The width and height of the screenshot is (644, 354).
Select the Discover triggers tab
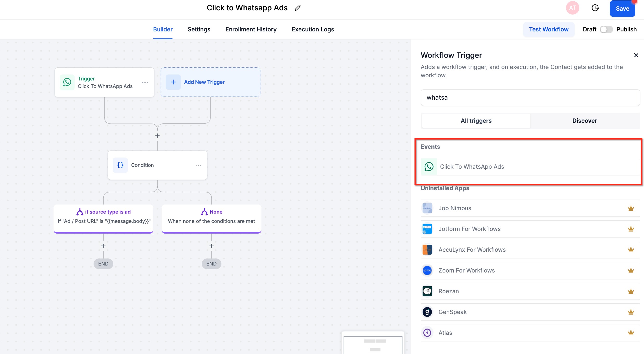pos(584,121)
